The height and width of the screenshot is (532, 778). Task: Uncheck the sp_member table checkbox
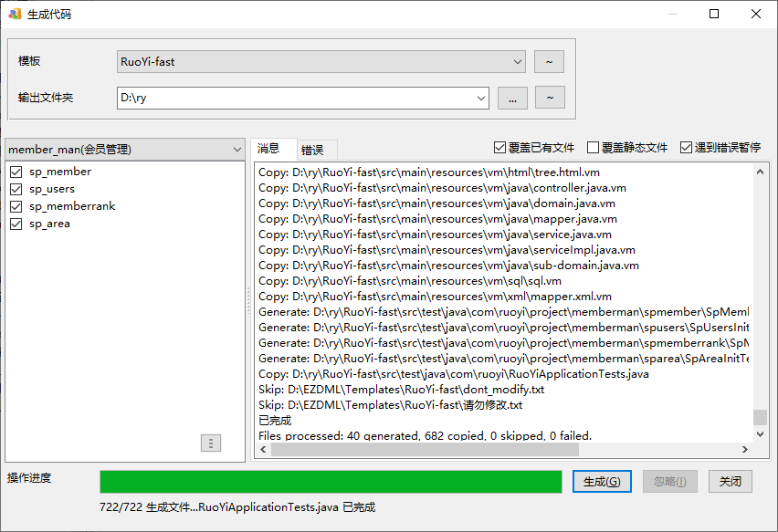coord(16,172)
